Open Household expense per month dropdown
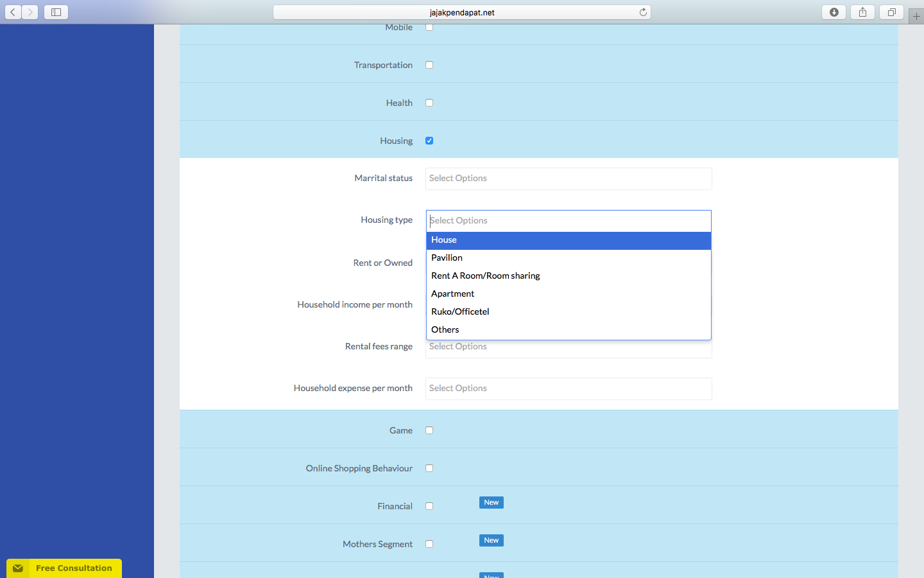The height and width of the screenshot is (578, 924). 569,389
